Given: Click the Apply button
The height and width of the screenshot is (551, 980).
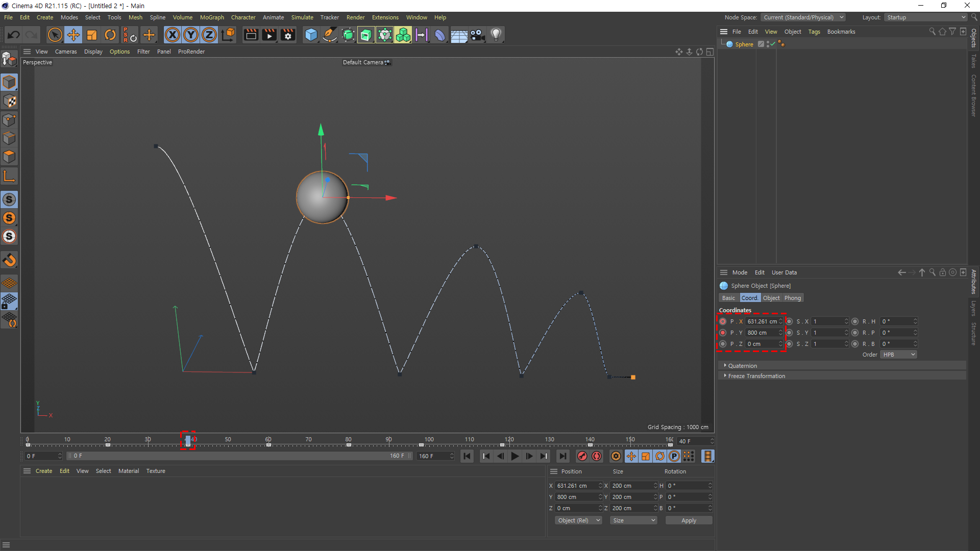Looking at the screenshot, I should coord(689,520).
